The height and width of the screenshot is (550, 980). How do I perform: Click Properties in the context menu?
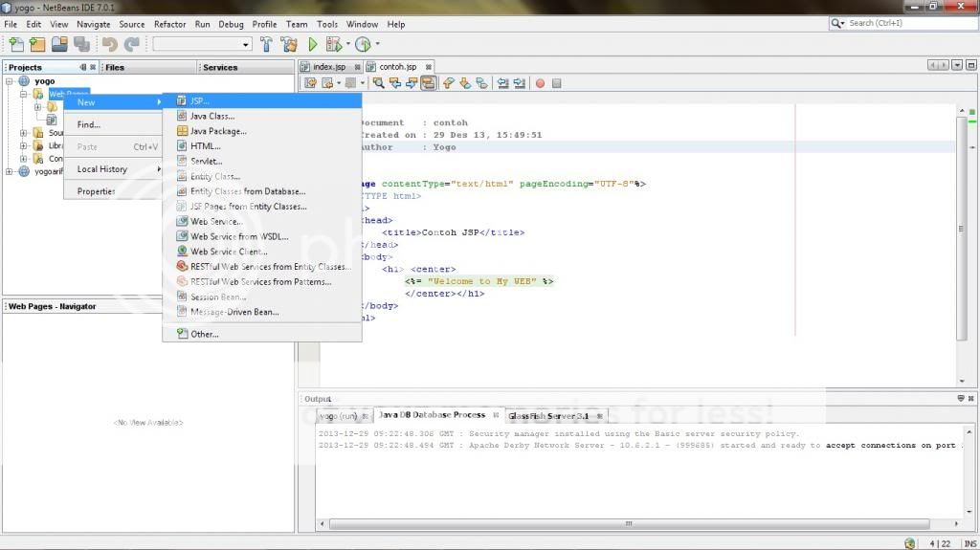[x=96, y=191]
